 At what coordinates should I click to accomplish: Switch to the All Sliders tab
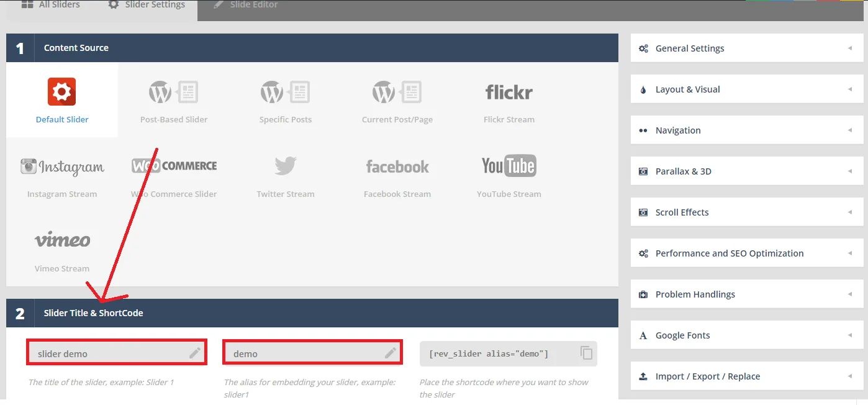pyautogui.click(x=50, y=6)
